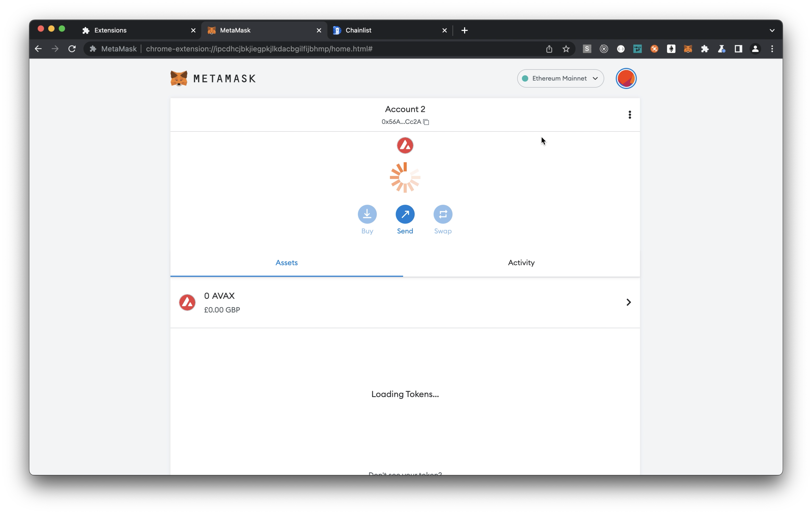Open Chrome's three-dot browser menu
The width and height of the screenshot is (812, 514).
tap(772, 49)
